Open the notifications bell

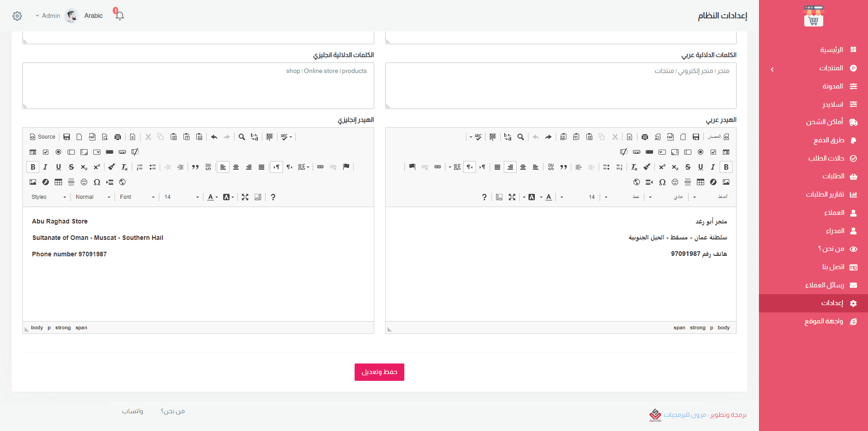pos(120,16)
